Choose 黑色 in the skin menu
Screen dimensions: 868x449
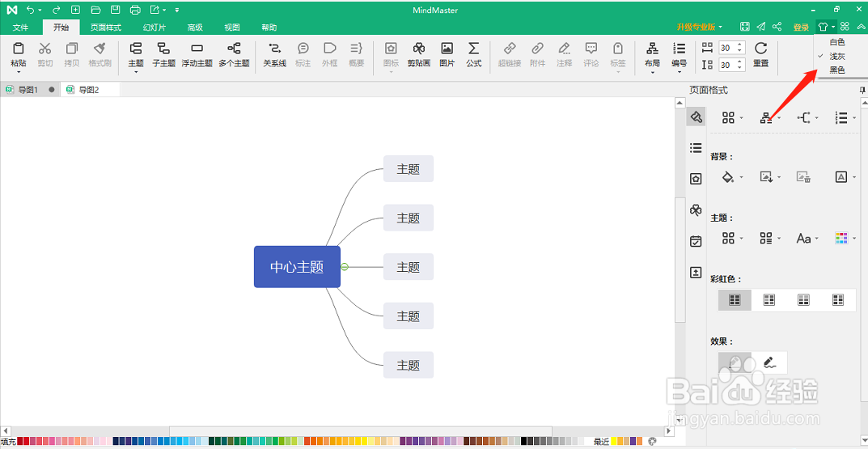tap(837, 70)
